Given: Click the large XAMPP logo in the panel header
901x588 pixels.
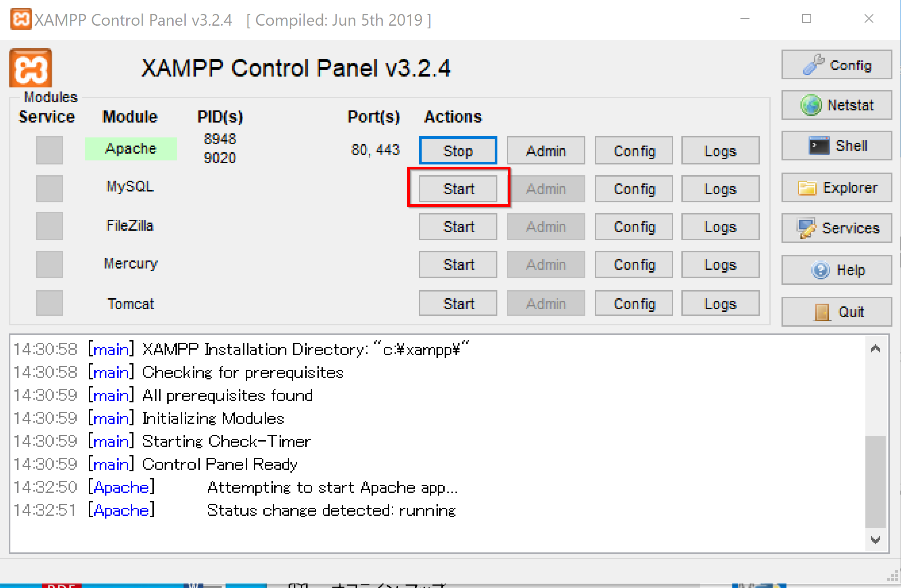Looking at the screenshot, I should tap(31, 68).
